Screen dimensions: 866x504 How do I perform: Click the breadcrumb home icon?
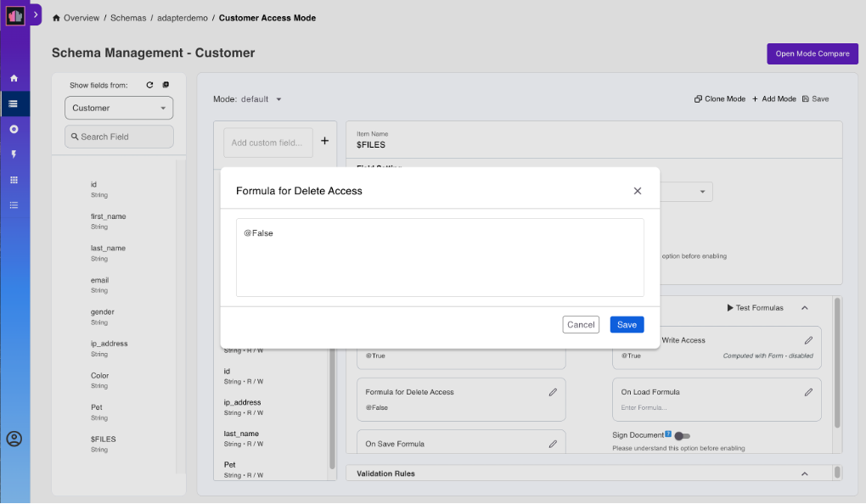click(x=56, y=18)
